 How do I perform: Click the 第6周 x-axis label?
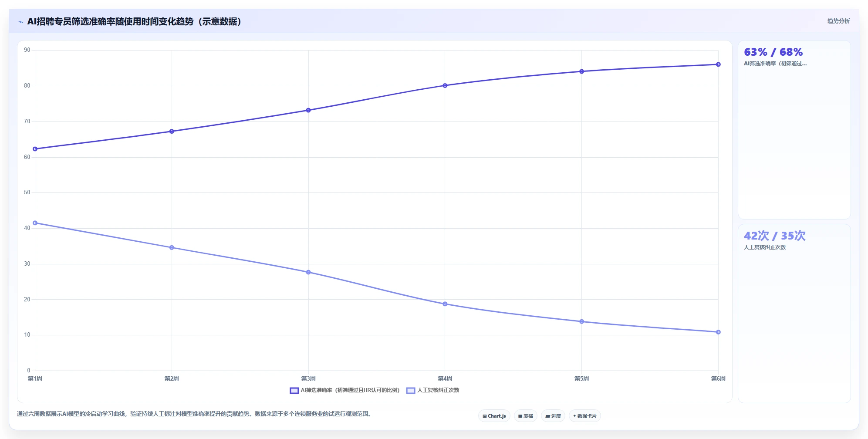click(718, 378)
